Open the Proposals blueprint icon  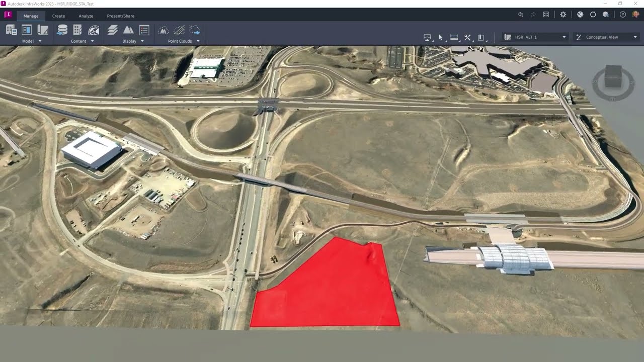click(x=43, y=30)
